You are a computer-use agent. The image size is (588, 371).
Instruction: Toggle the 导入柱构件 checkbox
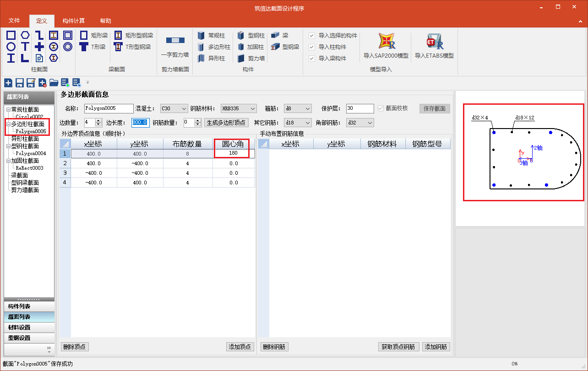coord(312,47)
